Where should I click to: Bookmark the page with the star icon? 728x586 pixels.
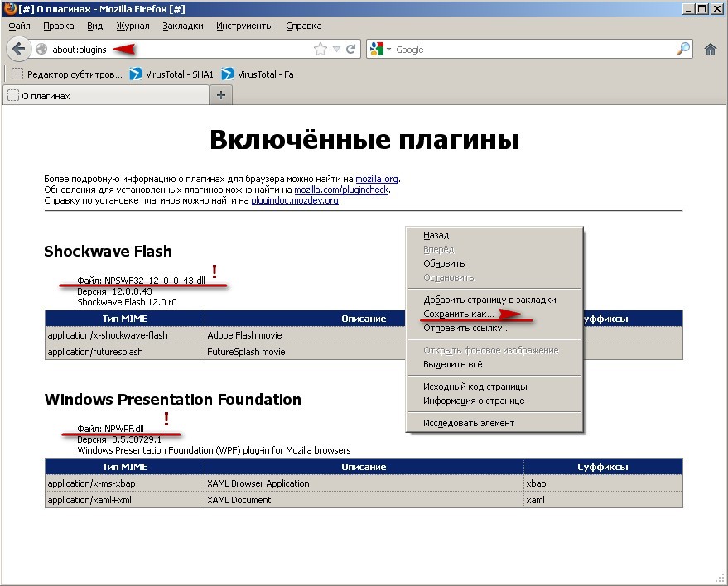tap(321, 49)
